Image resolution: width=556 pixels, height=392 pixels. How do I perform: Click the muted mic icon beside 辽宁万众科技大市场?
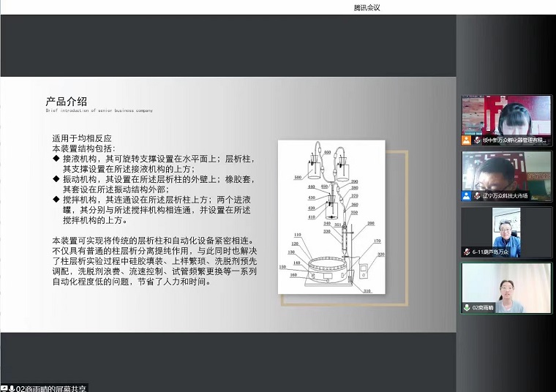pos(477,196)
